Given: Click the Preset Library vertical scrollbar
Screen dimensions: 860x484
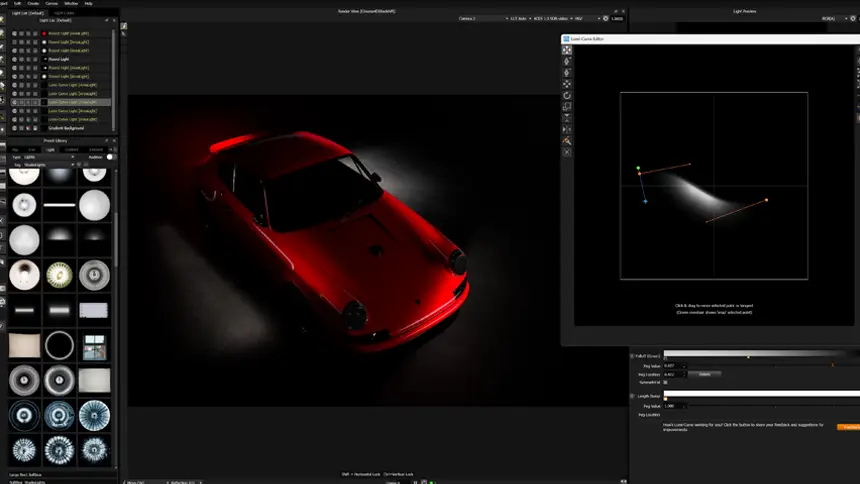Looking at the screenshot, I should coord(115,240).
